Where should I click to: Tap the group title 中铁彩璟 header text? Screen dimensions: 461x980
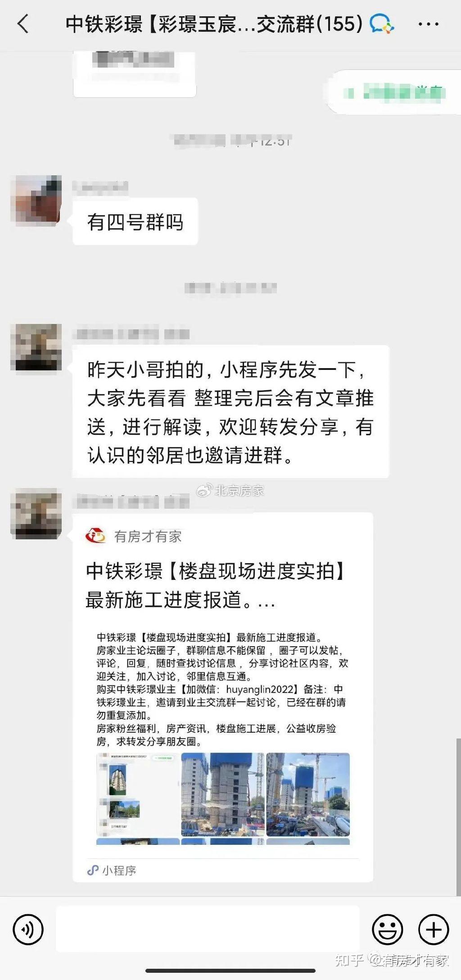pos(214,24)
